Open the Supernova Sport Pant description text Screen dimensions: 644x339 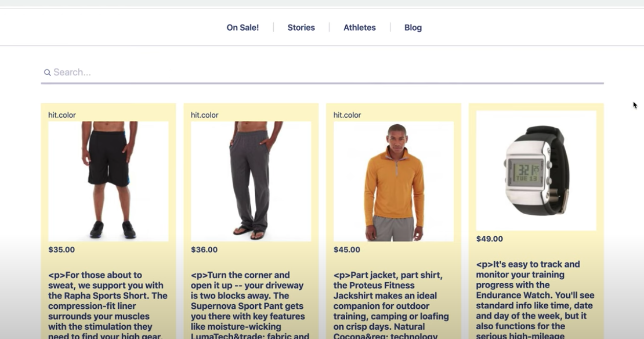[250, 305]
